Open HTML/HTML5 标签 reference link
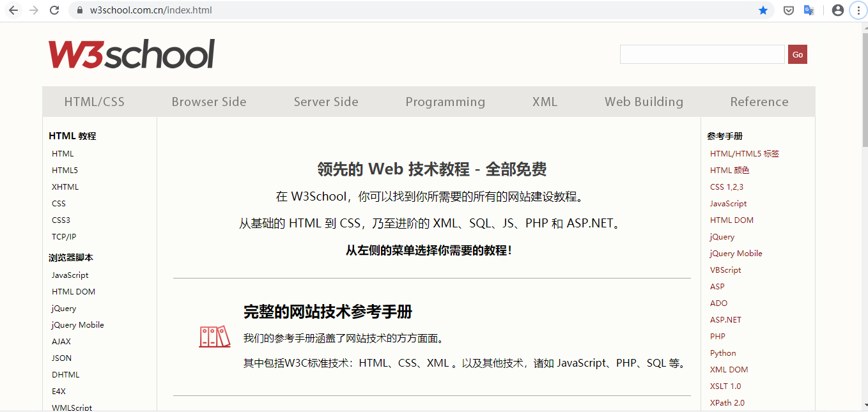This screenshot has width=868, height=412. [745, 153]
